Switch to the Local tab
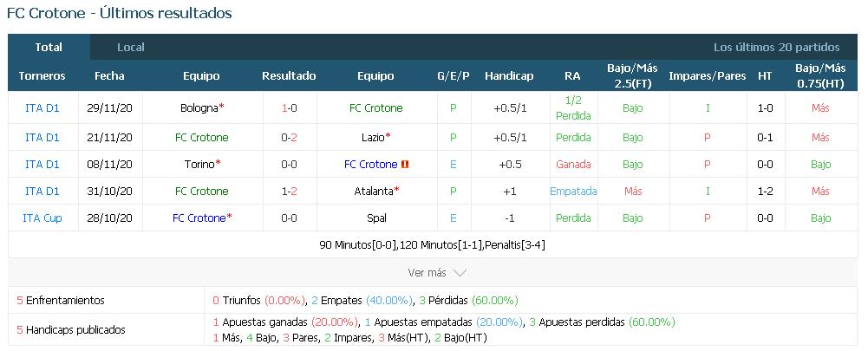Screen dimensions: 868x351 click(x=131, y=48)
